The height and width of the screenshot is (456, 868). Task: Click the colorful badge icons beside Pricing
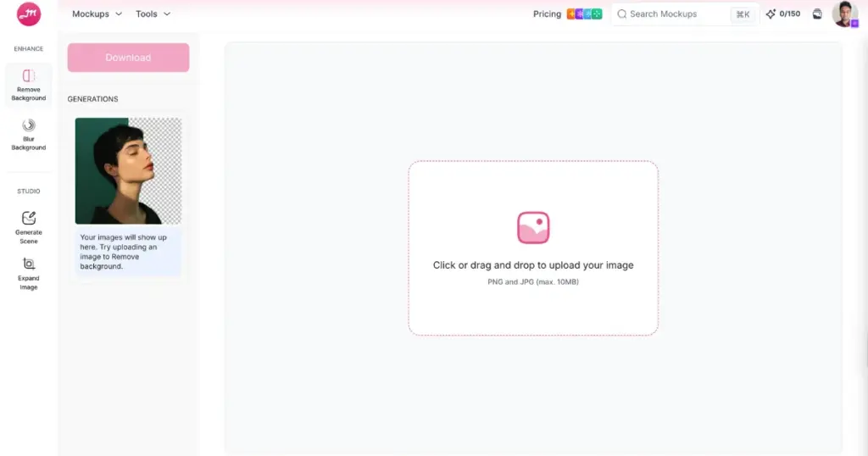(x=584, y=14)
